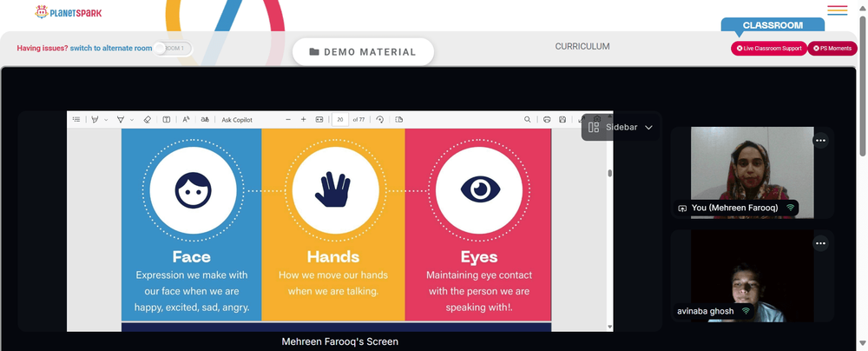Open Ask Copilot in PDF toolbar
Image resolution: width=868 pixels, height=351 pixels.
click(x=237, y=120)
